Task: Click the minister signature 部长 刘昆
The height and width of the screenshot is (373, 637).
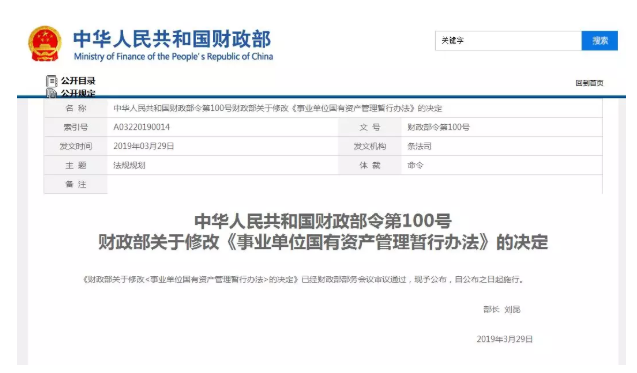Action: 502,310
